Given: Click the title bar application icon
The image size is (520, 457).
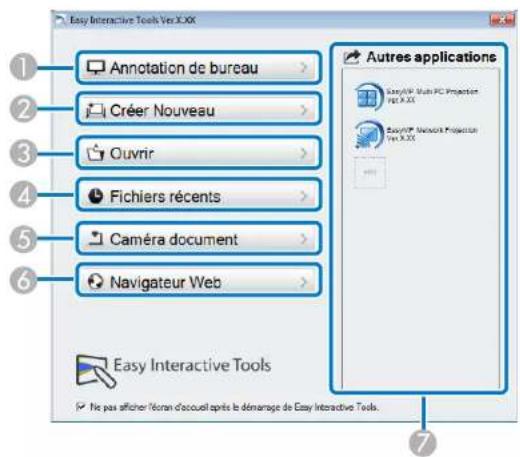Looking at the screenshot, I should click(x=60, y=20).
